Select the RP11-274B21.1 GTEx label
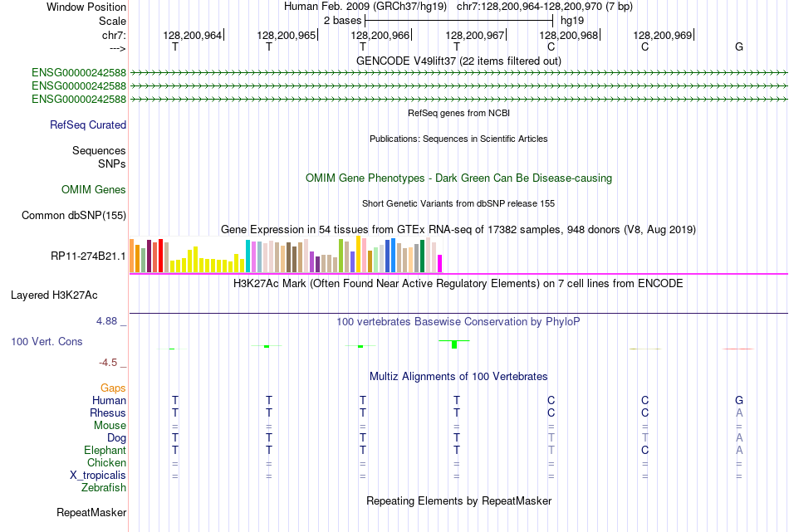 click(88, 256)
